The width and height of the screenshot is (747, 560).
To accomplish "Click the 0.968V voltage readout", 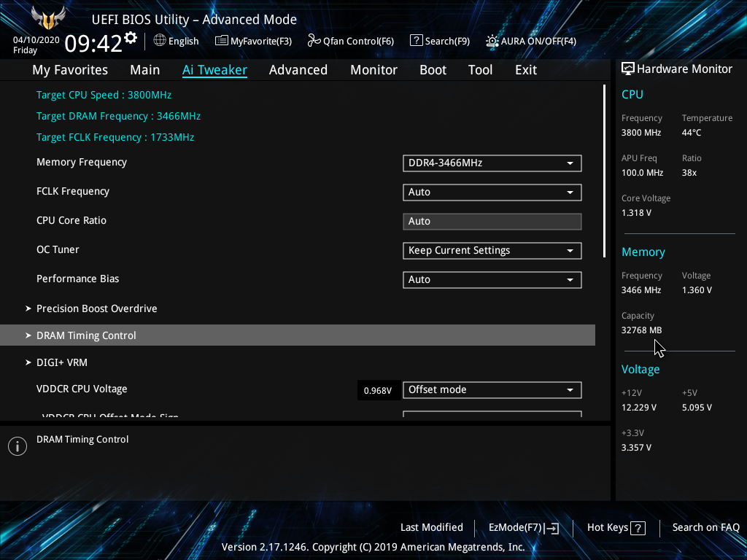I will (x=378, y=391).
